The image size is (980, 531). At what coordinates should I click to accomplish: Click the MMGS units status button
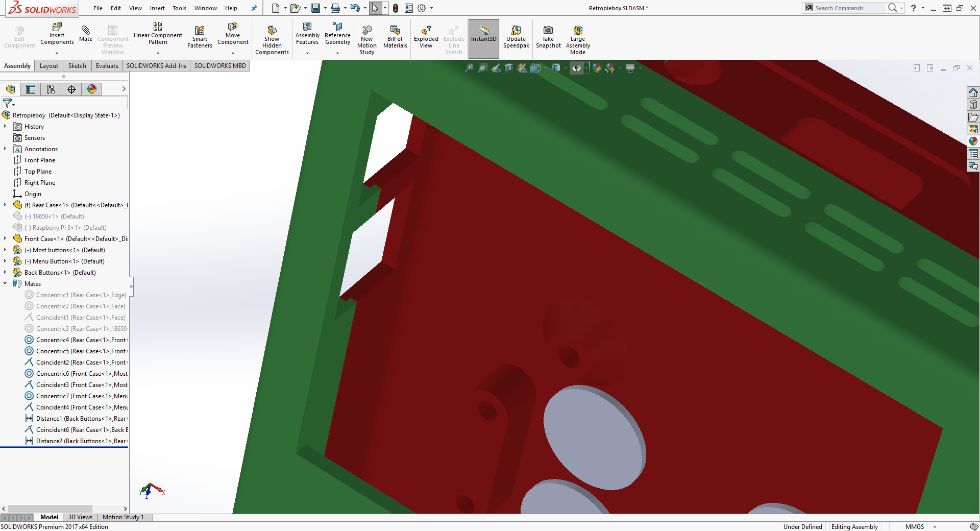pos(915,527)
